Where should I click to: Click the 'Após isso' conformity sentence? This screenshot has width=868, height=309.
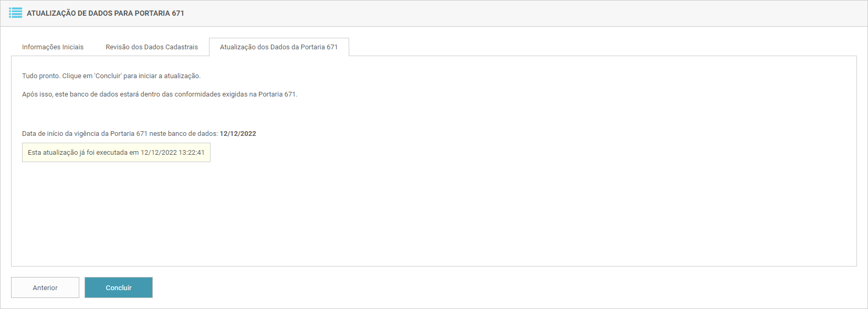point(160,94)
